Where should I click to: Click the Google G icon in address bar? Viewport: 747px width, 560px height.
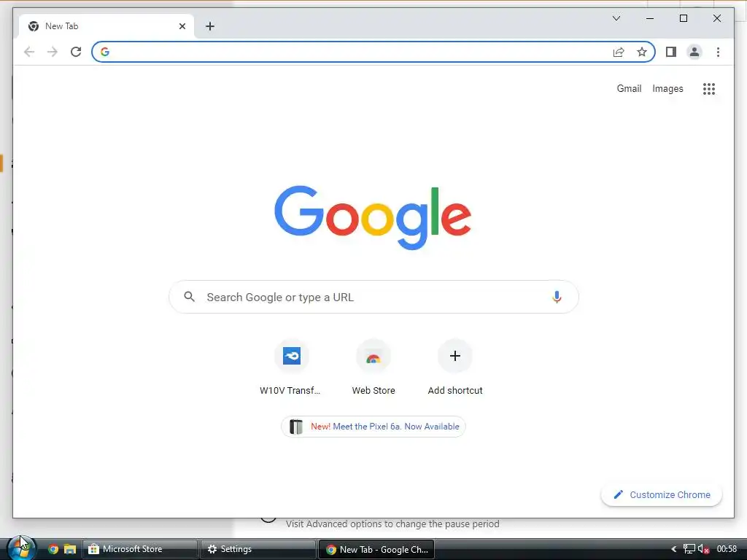105,52
